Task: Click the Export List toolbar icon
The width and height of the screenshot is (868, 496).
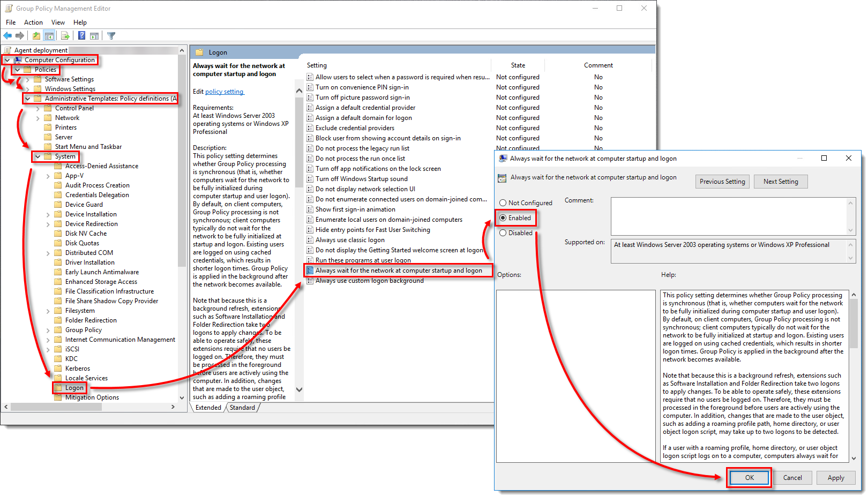Action: coord(65,36)
